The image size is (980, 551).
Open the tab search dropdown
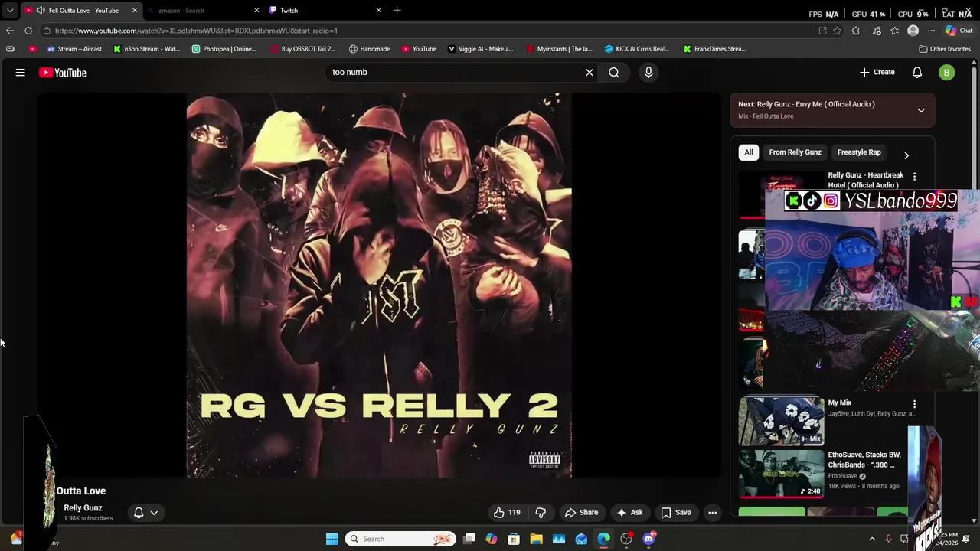(10, 11)
